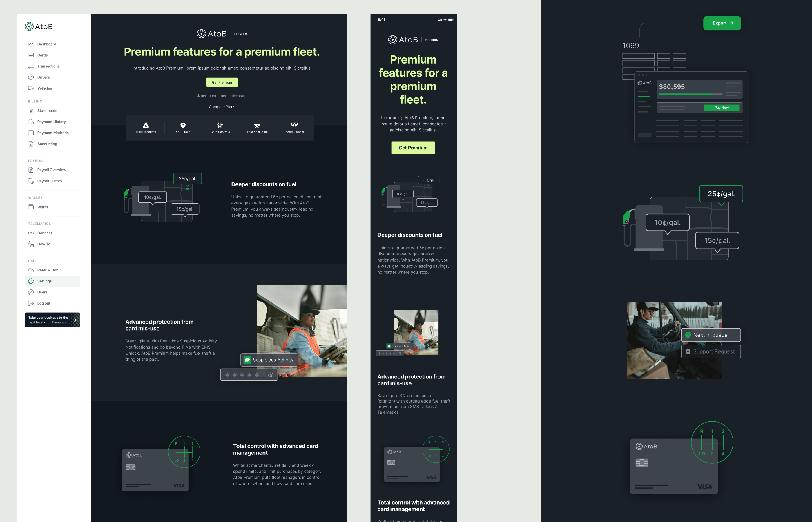The image size is (812, 522).
Task: Select the Priority Support icon
Action: tap(294, 125)
